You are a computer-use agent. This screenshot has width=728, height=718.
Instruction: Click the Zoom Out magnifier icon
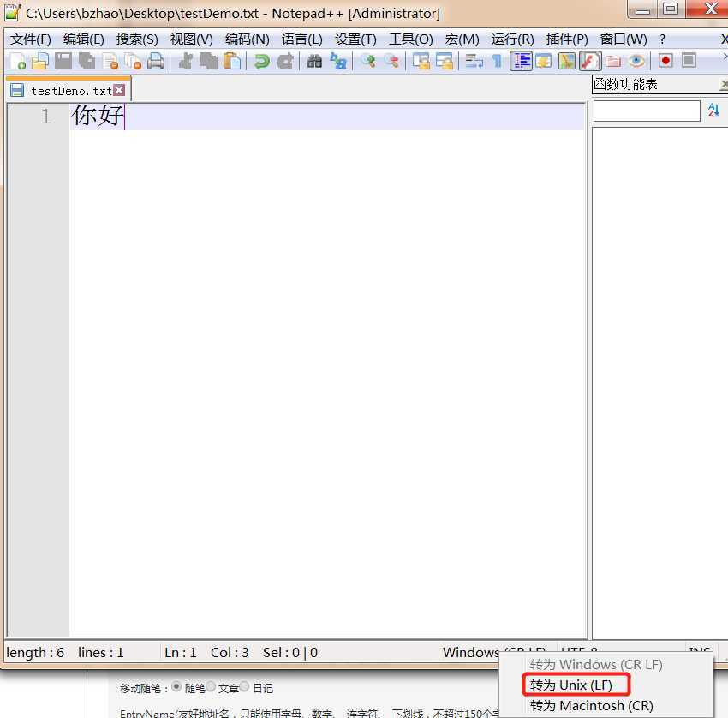coord(391,61)
